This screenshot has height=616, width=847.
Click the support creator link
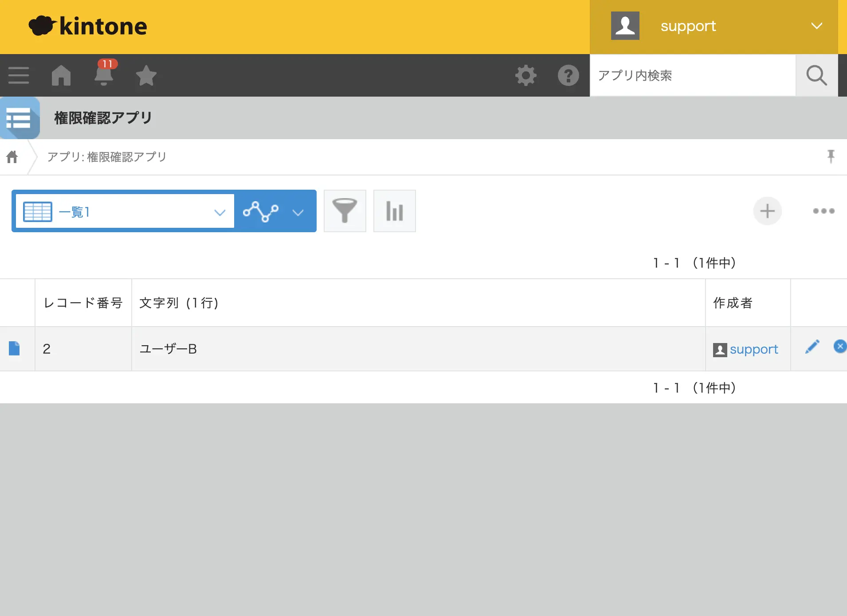point(754,349)
